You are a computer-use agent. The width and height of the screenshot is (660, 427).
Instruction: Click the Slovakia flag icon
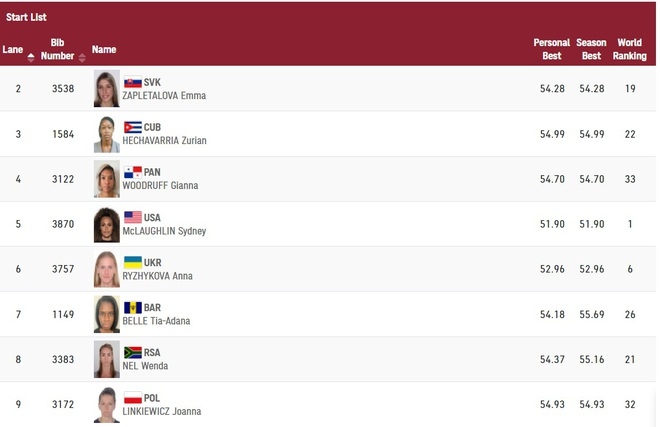pos(132,82)
